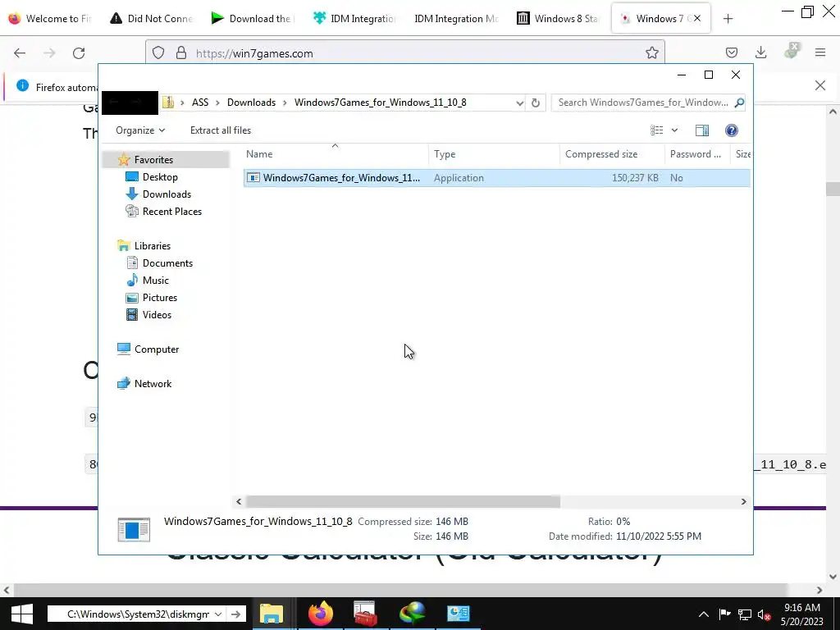Click Firefox tracking protection shield icon
The width and height of the screenshot is (840, 630).
(x=158, y=53)
